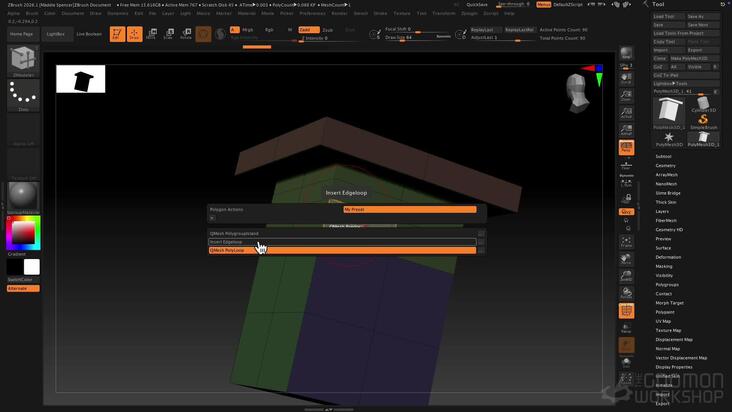732x412 pixels.
Task: Click the BPR render icon
Action: click(626, 54)
